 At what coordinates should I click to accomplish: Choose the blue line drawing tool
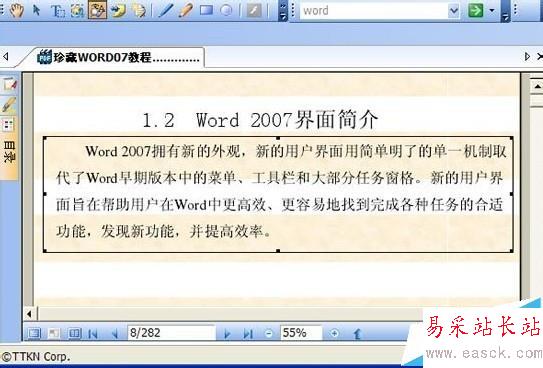click(x=166, y=10)
